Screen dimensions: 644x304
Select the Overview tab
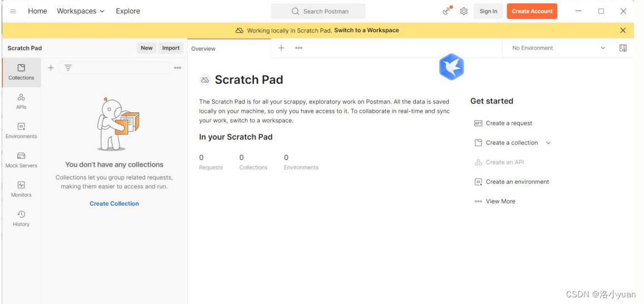229,48
